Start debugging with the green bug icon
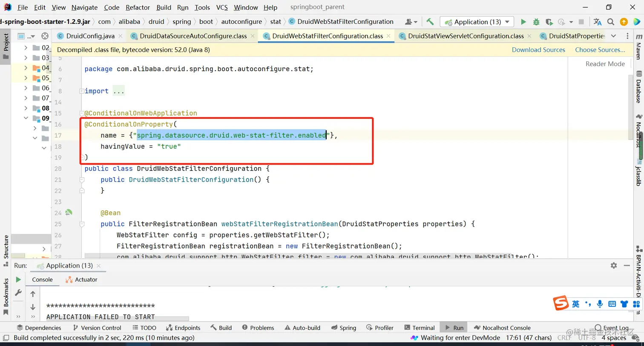644x346 pixels. coord(536,22)
